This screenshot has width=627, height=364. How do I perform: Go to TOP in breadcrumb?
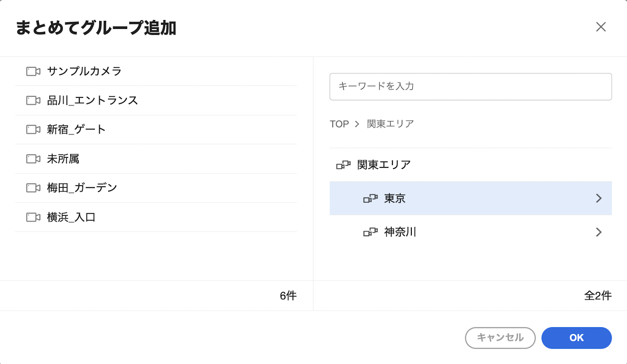tap(339, 124)
